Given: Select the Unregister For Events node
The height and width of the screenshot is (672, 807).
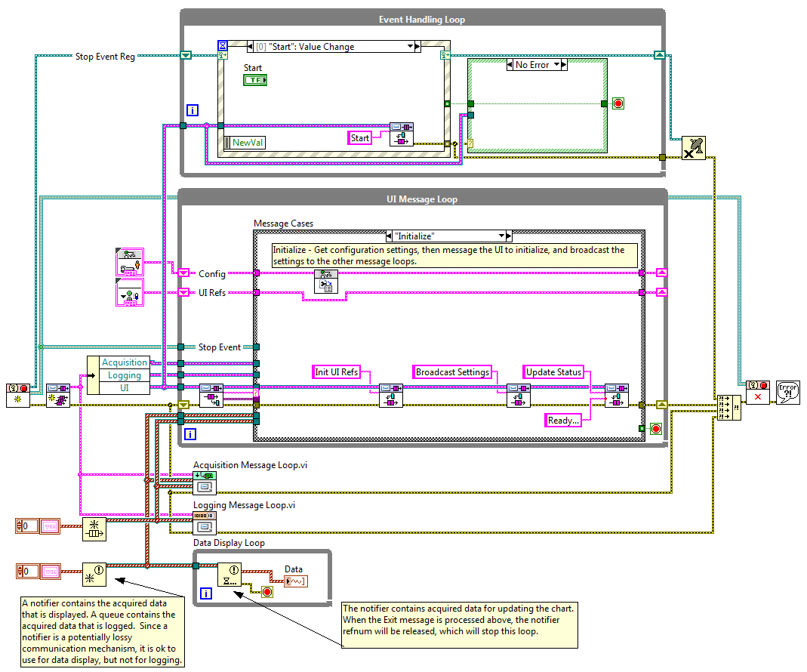Looking at the screenshot, I should point(693,147).
